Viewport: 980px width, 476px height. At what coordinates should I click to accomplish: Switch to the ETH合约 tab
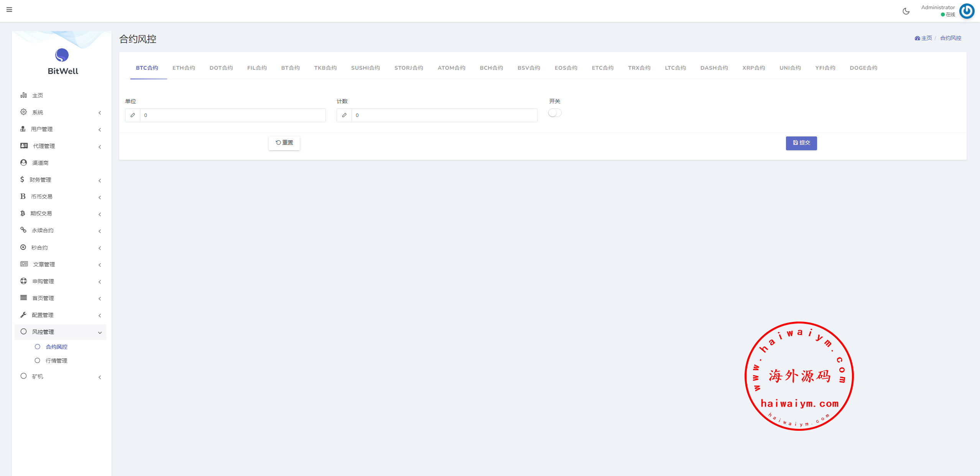pyautogui.click(x=184, y=68)
